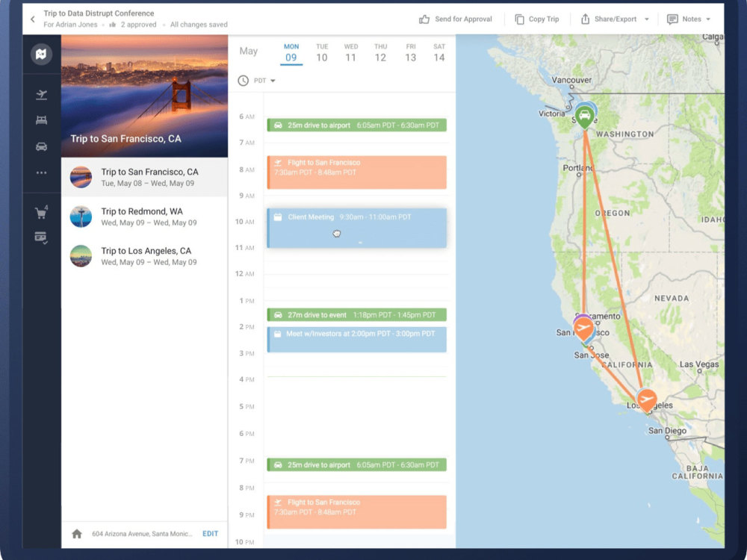The height and width of the screenshot is (560, 747).
Task: Open flights via the airplane sidebar icon
Action: (41, 94)
